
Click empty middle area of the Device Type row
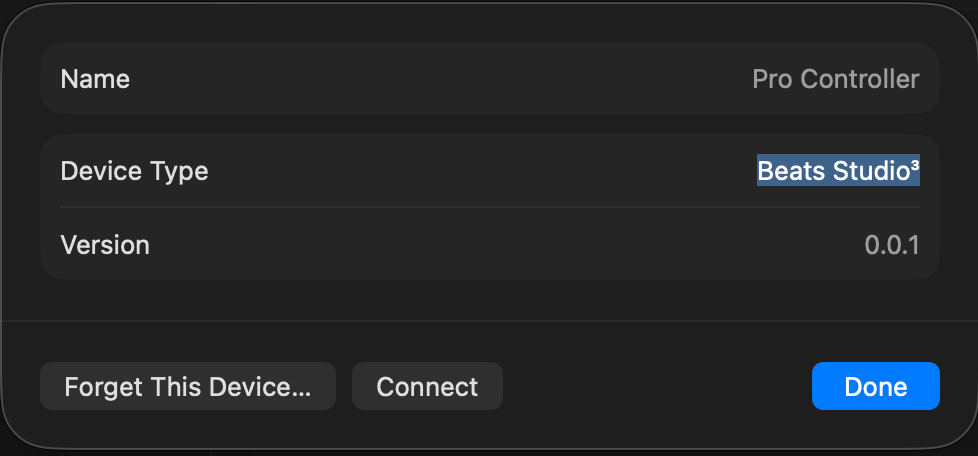coord(480,171)
